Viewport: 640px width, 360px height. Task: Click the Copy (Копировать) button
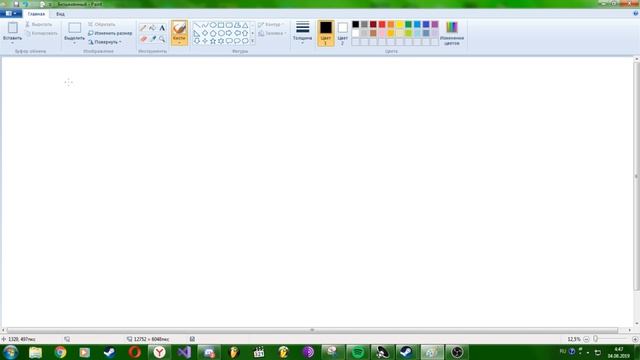[x=41, y=33]
